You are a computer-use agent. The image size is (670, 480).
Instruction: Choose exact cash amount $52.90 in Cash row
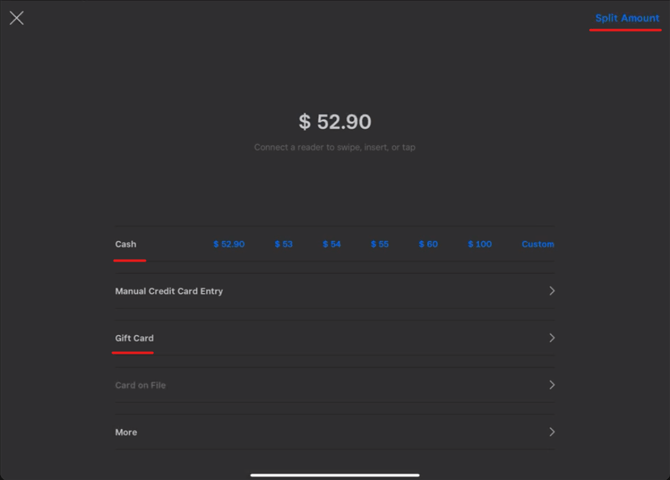click(228, 244)
